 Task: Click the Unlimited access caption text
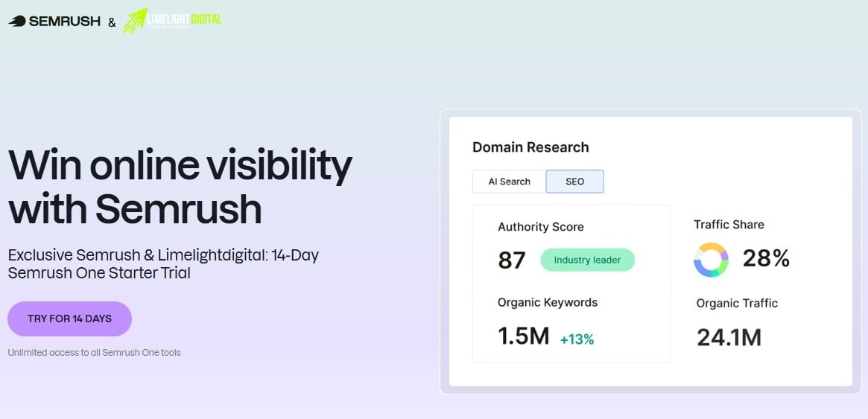click(x=94, y=352)
